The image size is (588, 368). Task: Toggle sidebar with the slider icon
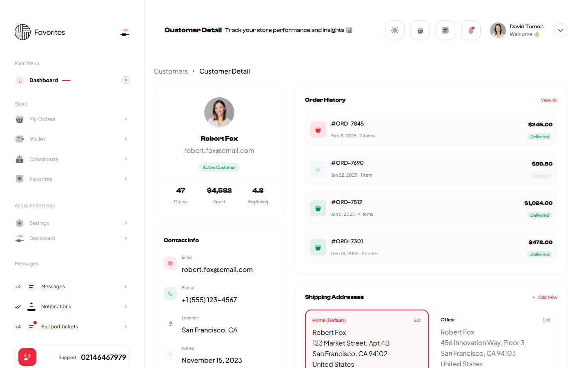(x=125, y=32)
